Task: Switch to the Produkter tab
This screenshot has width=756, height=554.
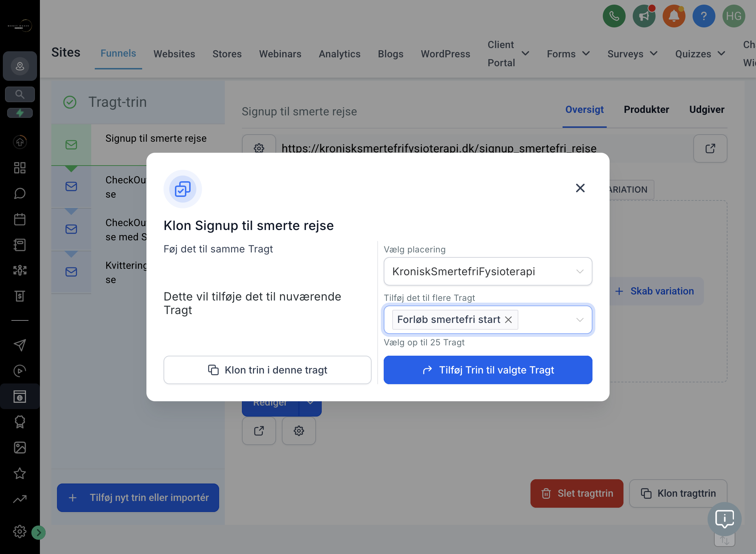Action: click(x=646, y=109)
